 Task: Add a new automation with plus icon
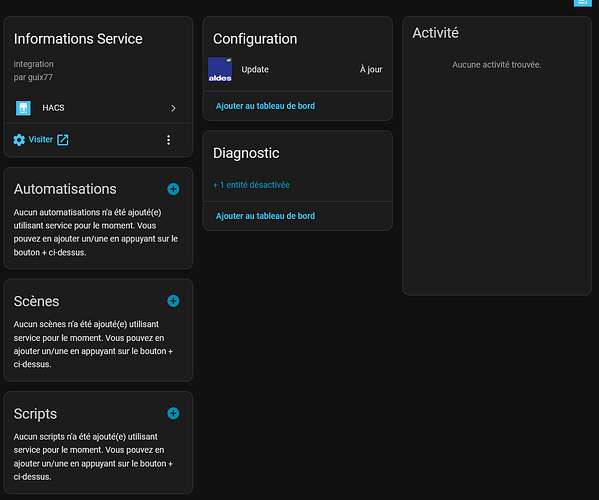pyautogui.click(x=173, y=189)
